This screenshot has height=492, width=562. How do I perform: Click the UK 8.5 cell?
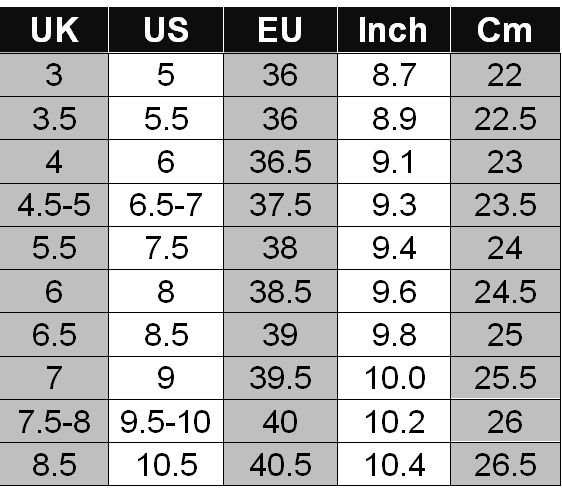(54, 465)
